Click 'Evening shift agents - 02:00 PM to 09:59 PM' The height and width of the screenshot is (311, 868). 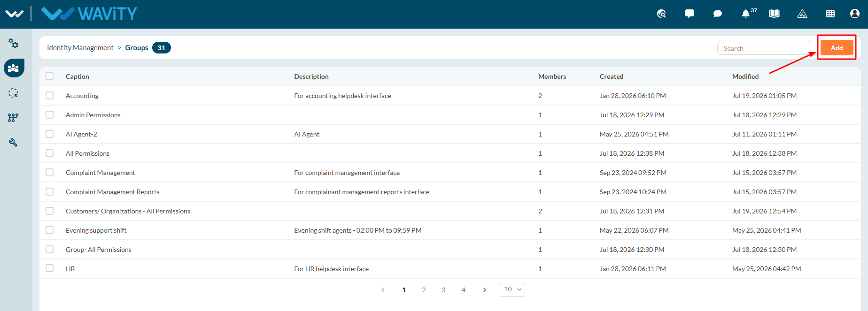(x=358, y=230)
